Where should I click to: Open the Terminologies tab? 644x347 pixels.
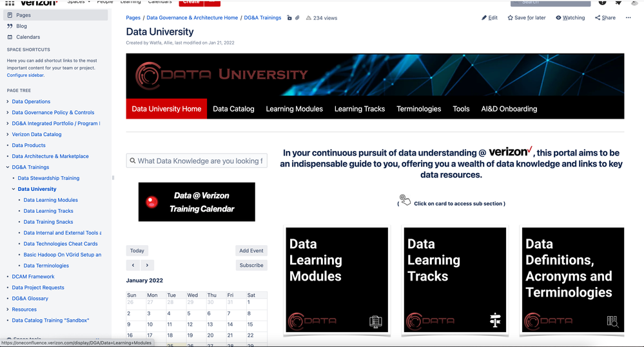418,109
